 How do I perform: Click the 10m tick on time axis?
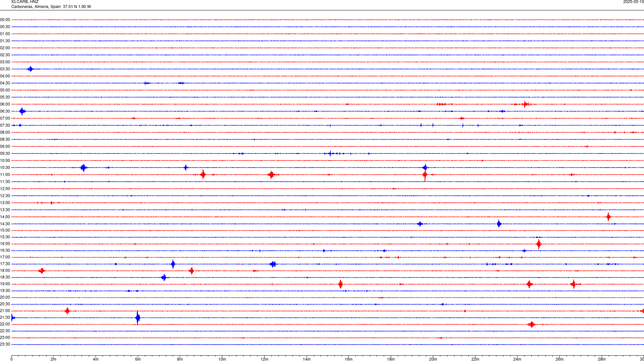click(222, 359)
